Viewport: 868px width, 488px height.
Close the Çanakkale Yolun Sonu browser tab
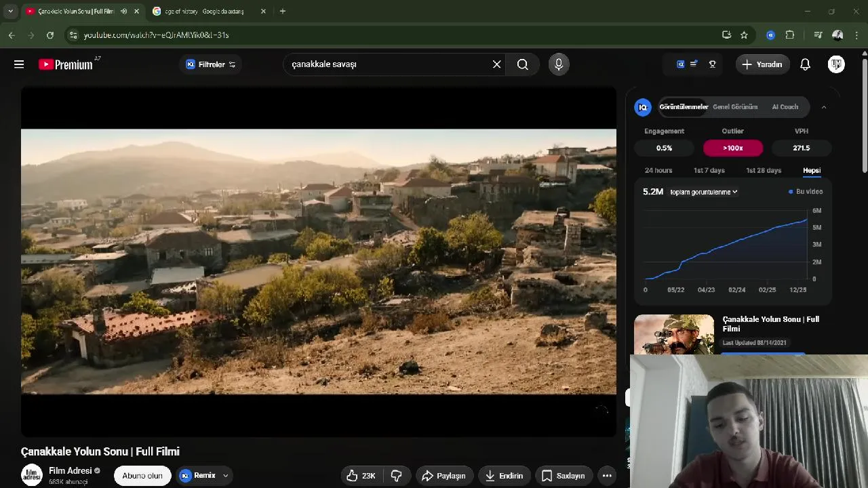coord(137,11)
